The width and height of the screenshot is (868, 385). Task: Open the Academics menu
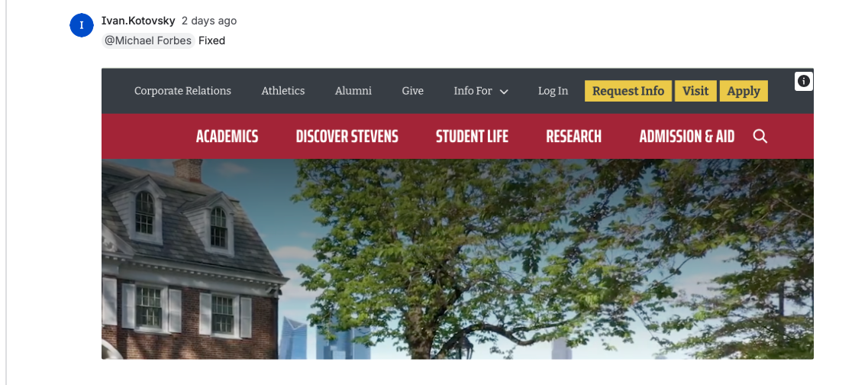coord(227,136)
